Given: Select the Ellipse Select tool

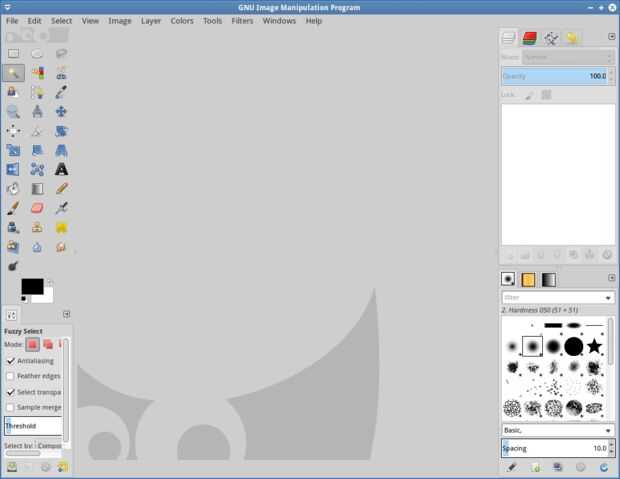Looking at the screenshot, I should (x=37, y=53).
